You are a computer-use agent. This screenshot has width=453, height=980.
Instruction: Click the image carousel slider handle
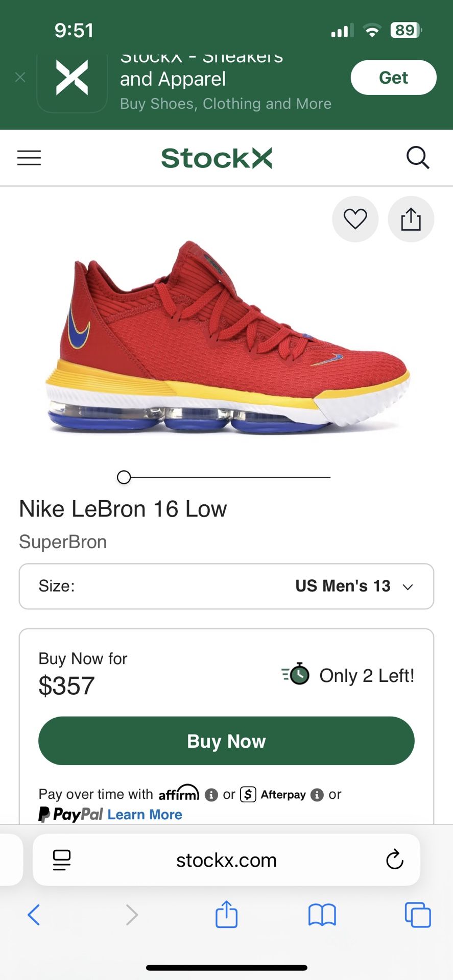point(124,477)
